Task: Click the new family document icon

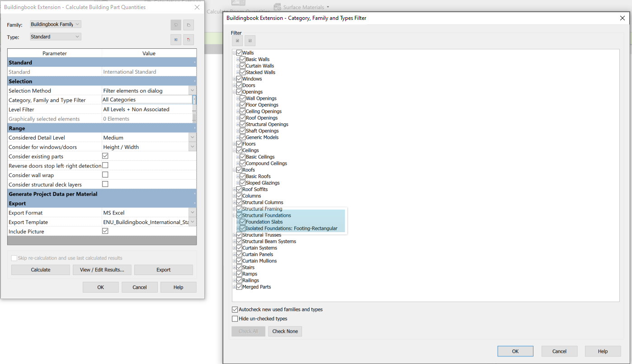Action: 175,25
